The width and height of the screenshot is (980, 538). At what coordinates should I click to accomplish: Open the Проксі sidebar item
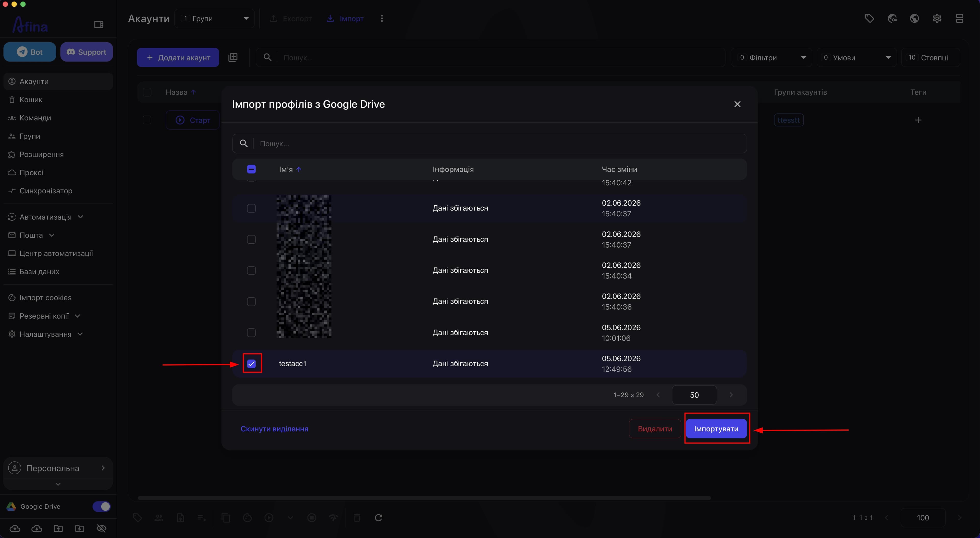(x=58, y=173)
